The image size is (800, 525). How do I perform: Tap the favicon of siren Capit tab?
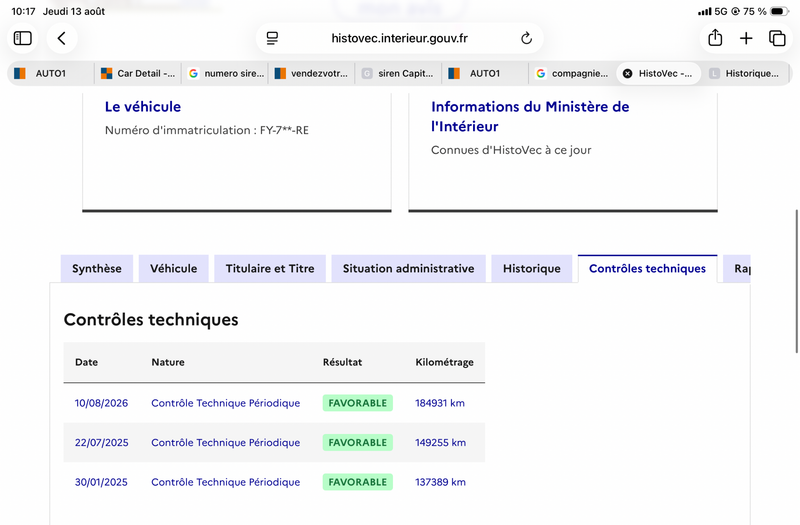(367, 73)
